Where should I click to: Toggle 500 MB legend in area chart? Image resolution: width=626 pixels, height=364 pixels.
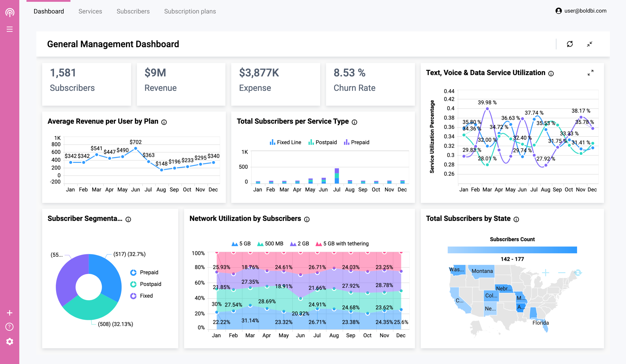pos(270,243)
